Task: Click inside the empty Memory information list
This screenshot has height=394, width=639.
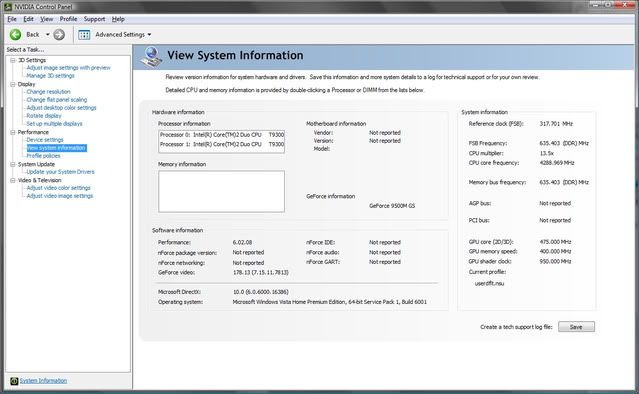Action: coord(222,191)
